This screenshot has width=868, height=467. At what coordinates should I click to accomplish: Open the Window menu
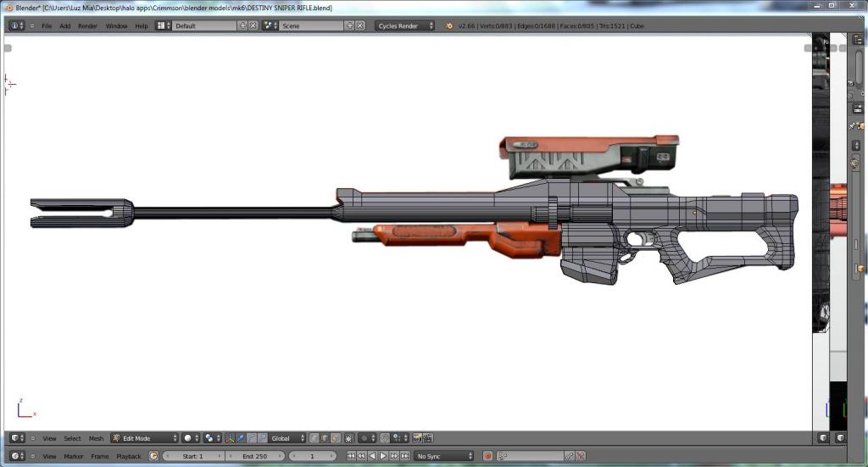116,26
